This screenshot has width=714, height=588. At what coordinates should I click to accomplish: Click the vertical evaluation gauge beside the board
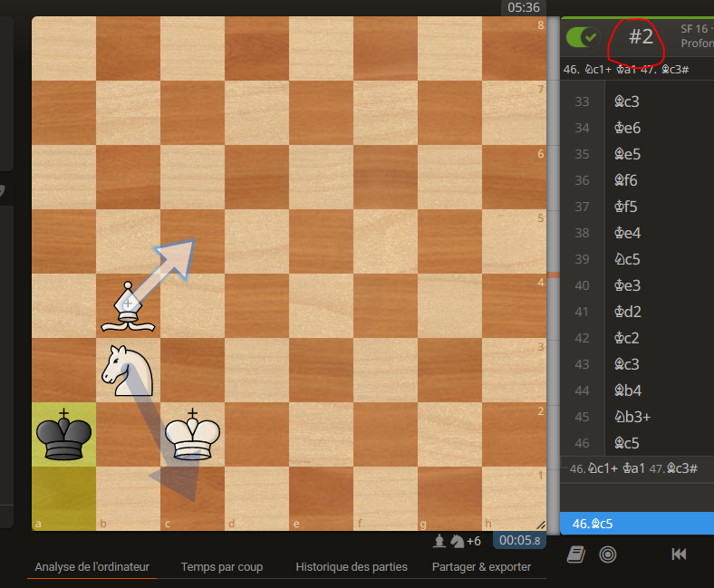[x=553, y=272]
